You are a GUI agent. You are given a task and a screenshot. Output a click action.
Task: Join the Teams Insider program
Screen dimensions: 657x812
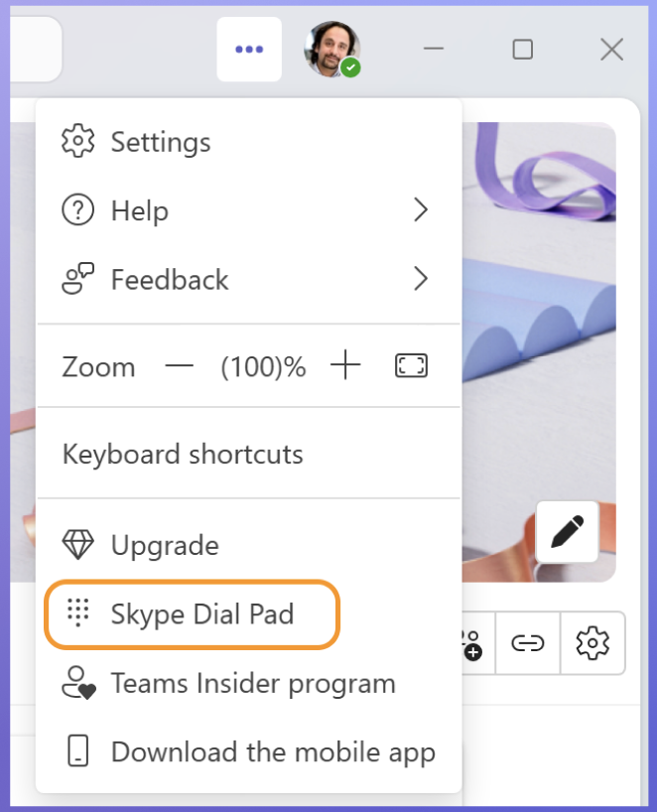pyautogui.click(x=252, y=683)
